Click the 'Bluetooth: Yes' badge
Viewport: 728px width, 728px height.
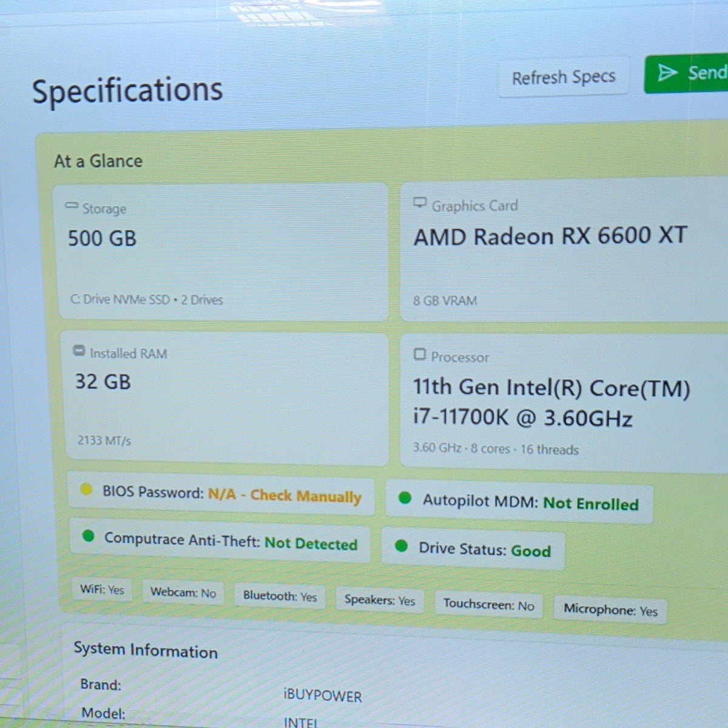click(280, 596)
